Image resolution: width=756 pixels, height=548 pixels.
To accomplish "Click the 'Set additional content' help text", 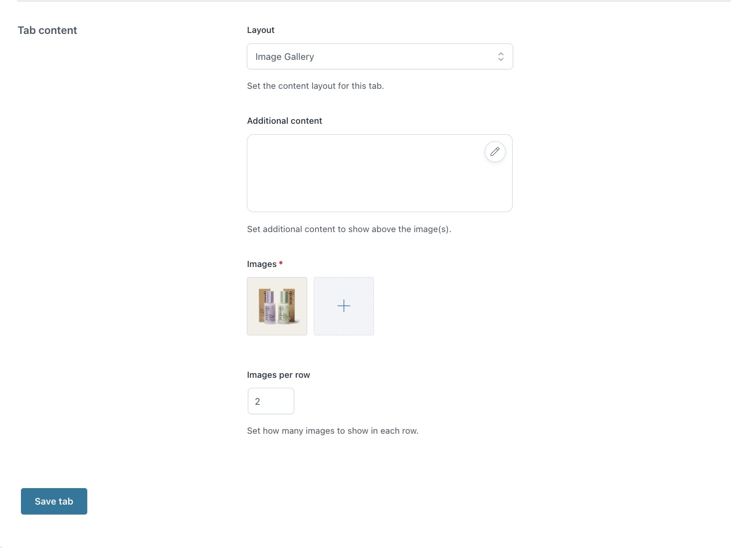I will [x=349, y=229].
